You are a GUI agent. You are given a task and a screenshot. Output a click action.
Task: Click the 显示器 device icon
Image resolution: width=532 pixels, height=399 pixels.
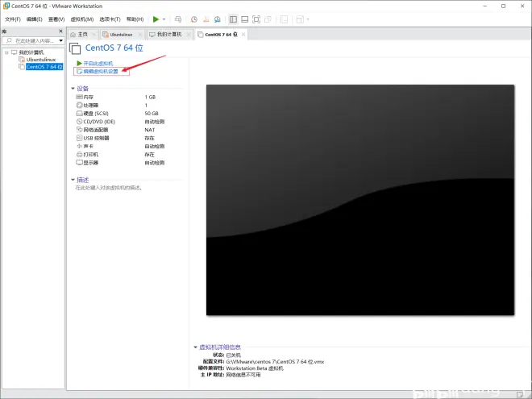click(x=79, y=163)
